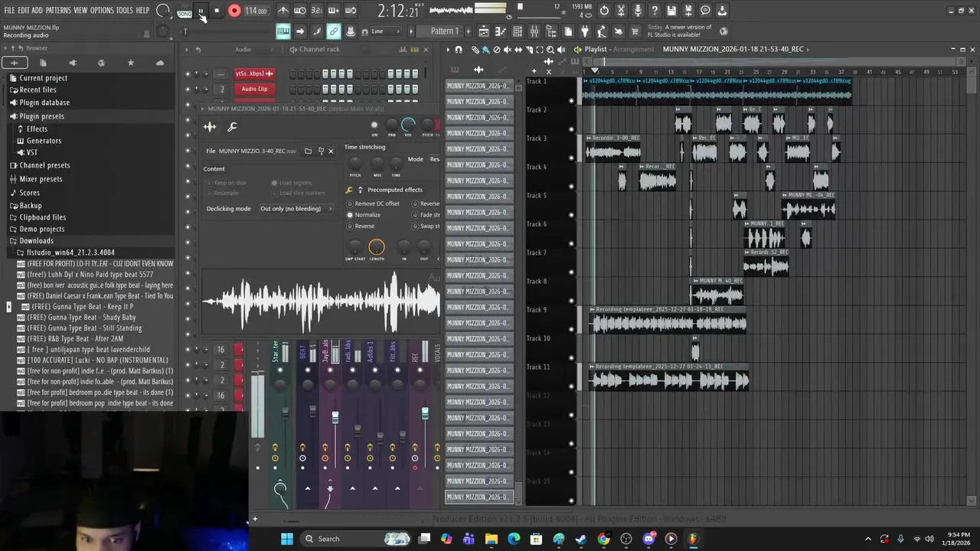Click the waveform tab icon in sample window

click(210, 127)
